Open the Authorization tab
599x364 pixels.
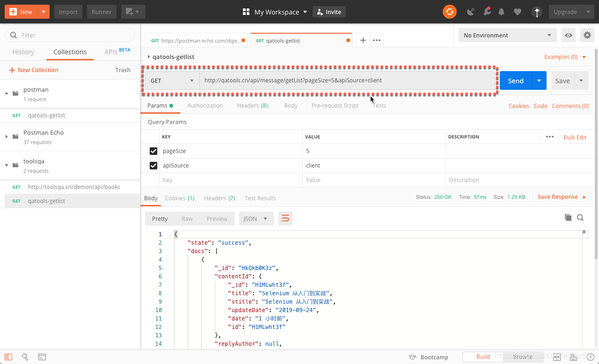coord(205,105)
